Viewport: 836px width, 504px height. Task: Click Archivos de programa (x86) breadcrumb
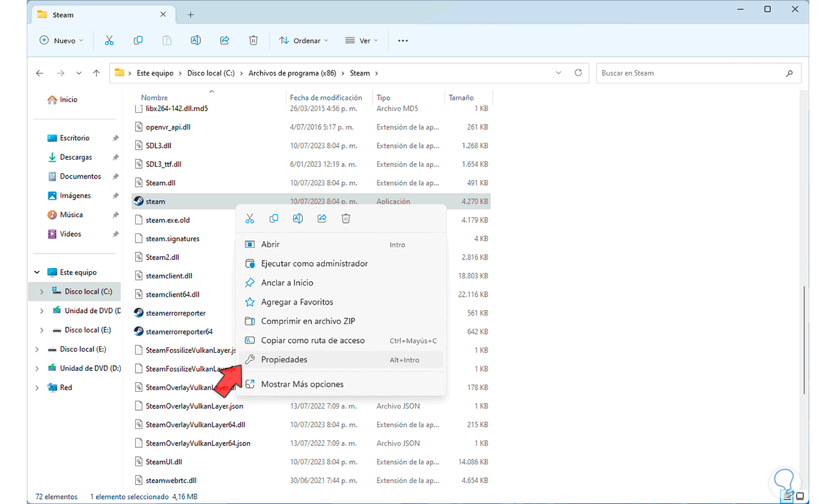pos(292,73)
